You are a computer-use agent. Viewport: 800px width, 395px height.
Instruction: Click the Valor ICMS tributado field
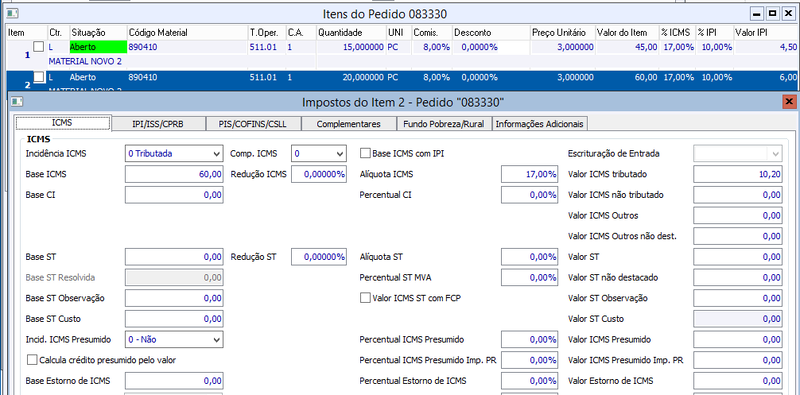click(x=738, y=174)
